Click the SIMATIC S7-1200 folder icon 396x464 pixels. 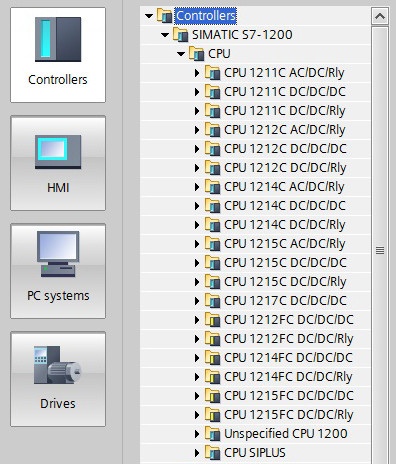coord(180,35)
